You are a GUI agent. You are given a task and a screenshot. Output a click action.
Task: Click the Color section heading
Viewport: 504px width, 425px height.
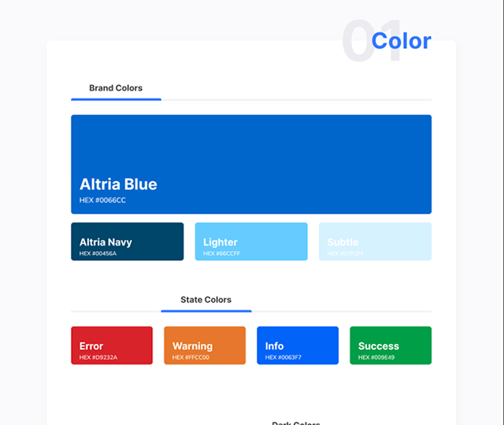click(x=401, y=41)
